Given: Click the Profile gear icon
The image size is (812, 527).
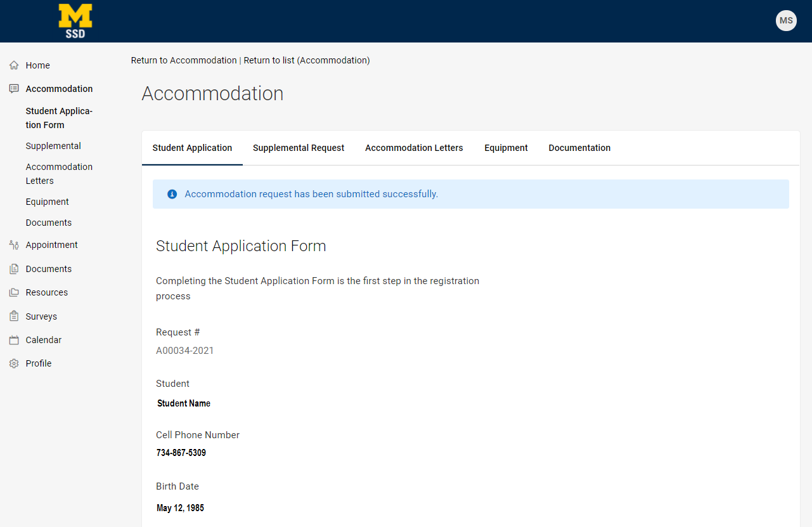Looking at the screenshot, I should pos(13,363).
